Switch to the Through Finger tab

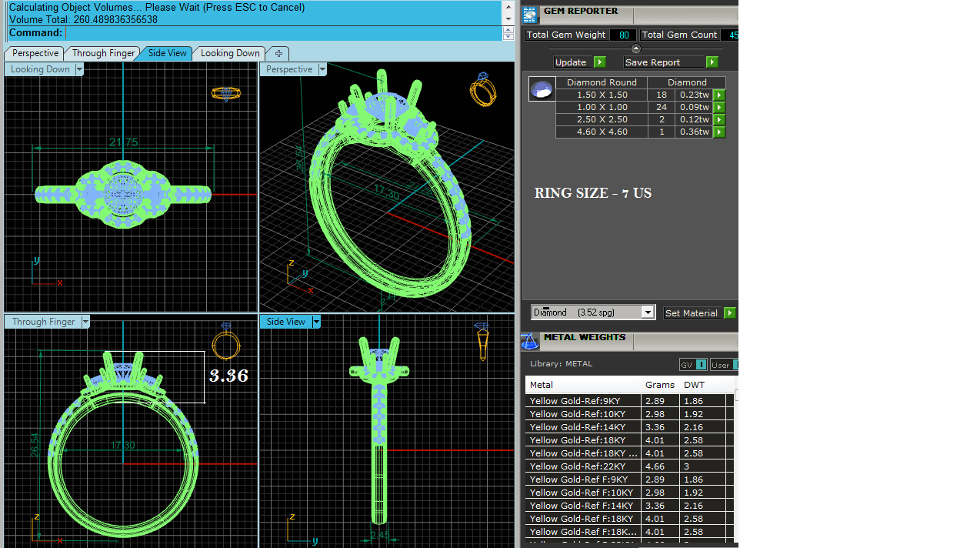click(x=103, y=53)
